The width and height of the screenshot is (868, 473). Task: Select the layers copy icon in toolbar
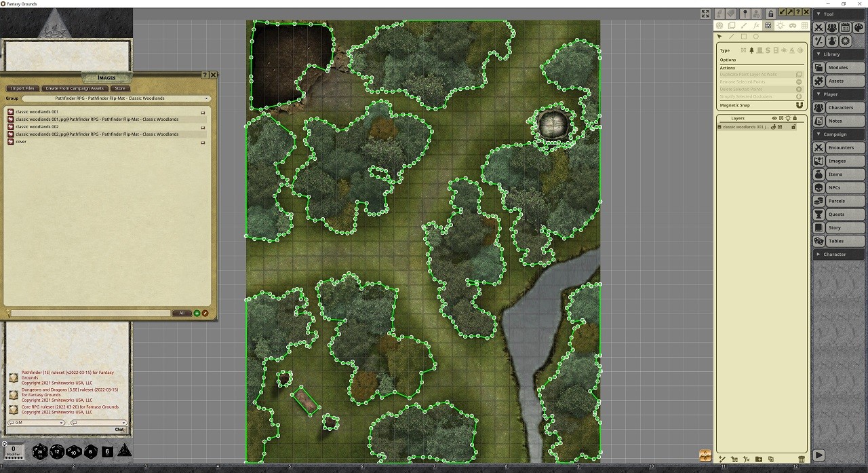click(732, 25)
